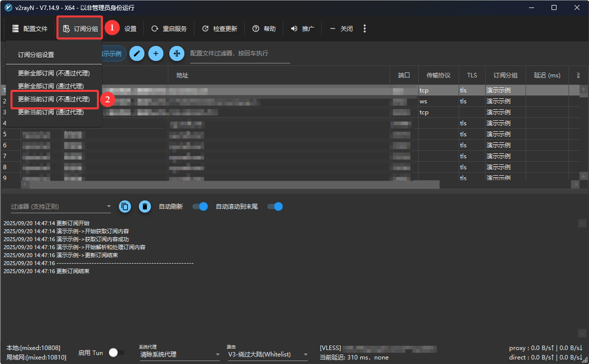Viewport: 589px width, 364px height.
Task: Choose 订阅分组设置 from the menu
Action: [36, 55]
